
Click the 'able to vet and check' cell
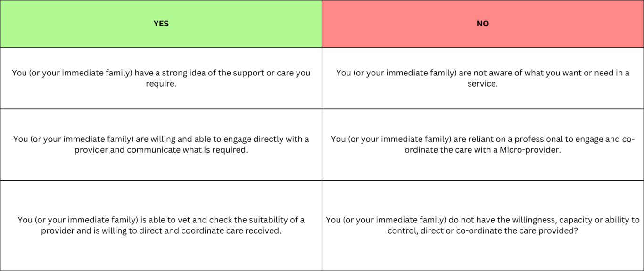click(161, 225)
